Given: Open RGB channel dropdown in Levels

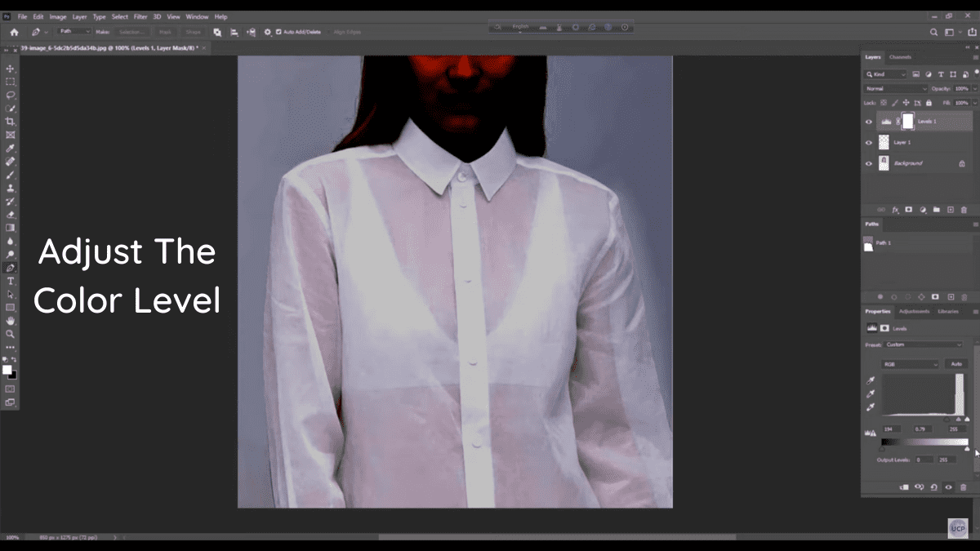Looking at the screenshot, I should click(x=911, y=363).
